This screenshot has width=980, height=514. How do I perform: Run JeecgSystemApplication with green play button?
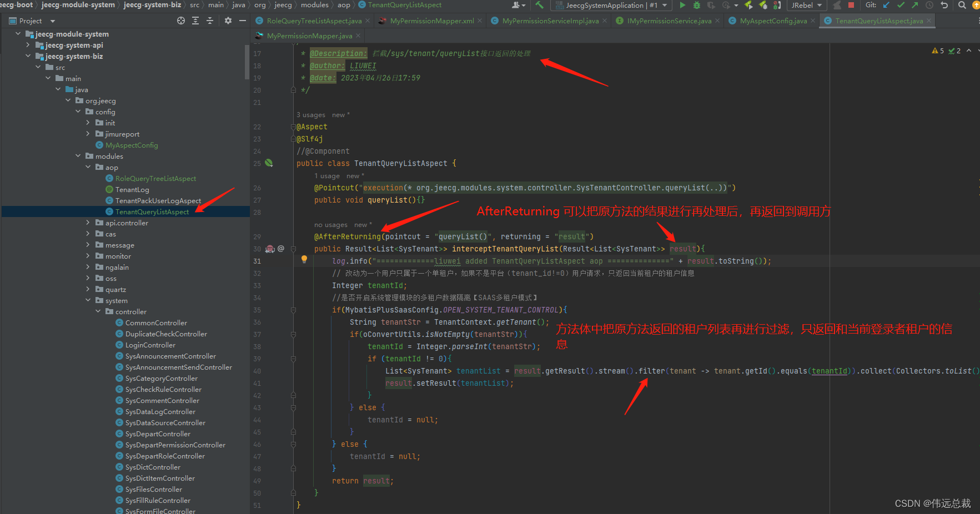pyautogui.click(x=682, y=5)
